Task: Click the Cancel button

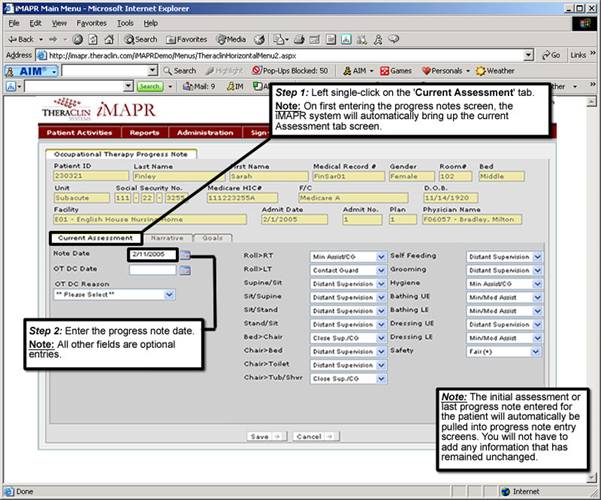Action: point(314,436)
